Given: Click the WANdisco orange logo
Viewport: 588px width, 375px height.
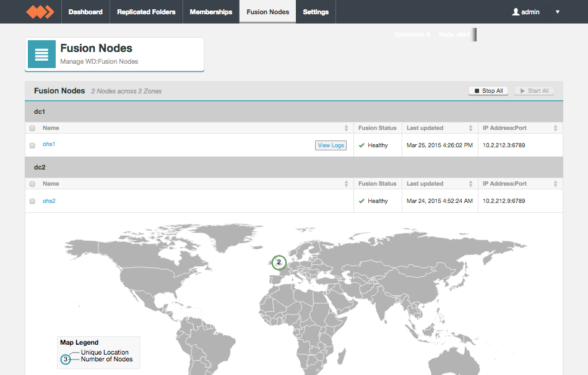Looking at the screenshot, I should 40,12.
